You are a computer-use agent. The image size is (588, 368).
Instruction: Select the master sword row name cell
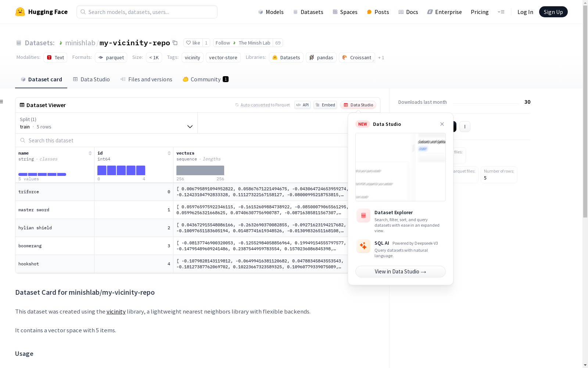[x=55, y=210]
